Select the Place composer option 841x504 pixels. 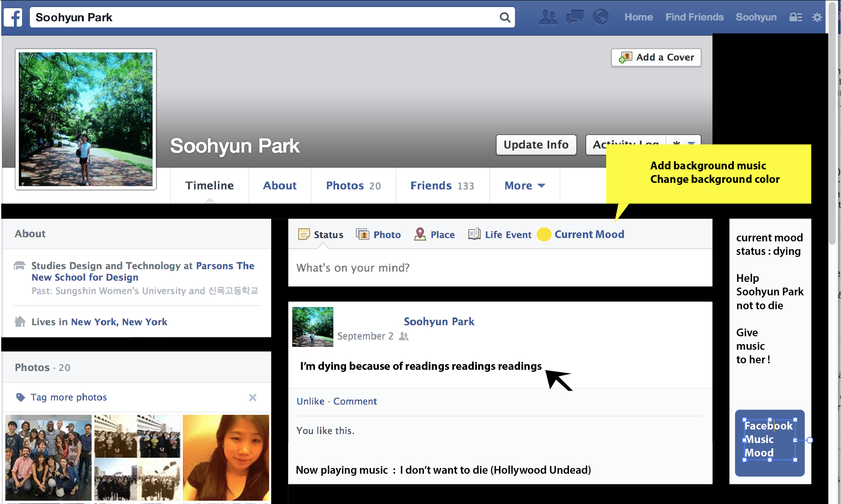(434, 234)
